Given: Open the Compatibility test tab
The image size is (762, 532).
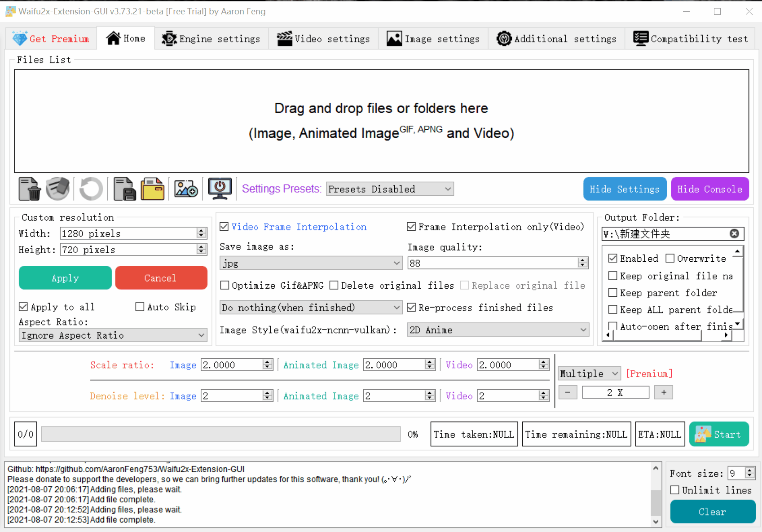Looking at the screenshot, I should coord(690,39).
